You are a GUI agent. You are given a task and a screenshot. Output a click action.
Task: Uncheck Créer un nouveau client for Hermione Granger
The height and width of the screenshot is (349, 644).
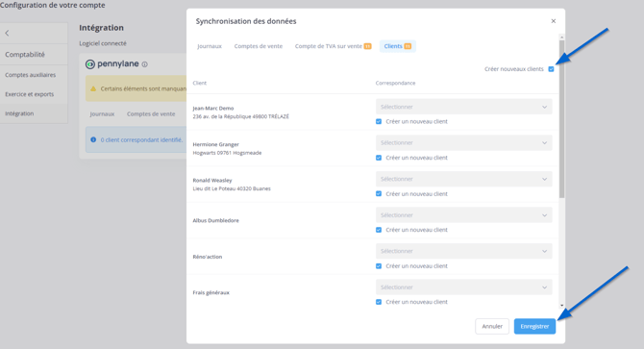(x=379, y=158)
